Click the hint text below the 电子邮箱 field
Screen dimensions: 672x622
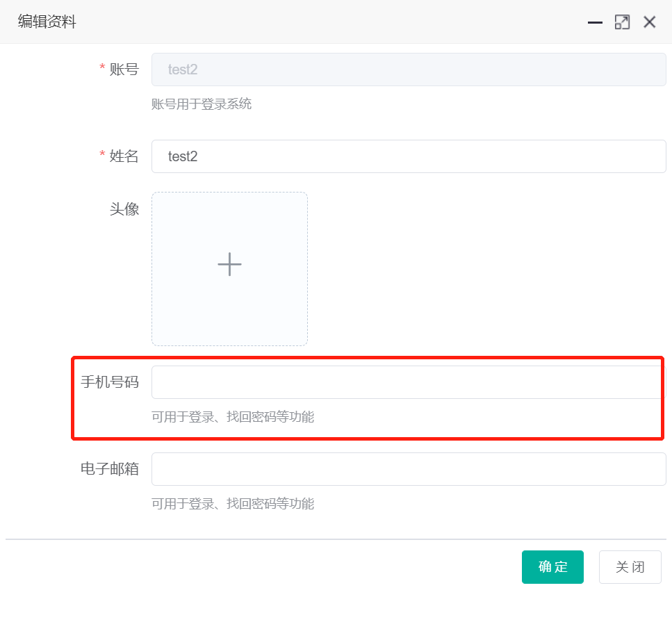point(233,504)
